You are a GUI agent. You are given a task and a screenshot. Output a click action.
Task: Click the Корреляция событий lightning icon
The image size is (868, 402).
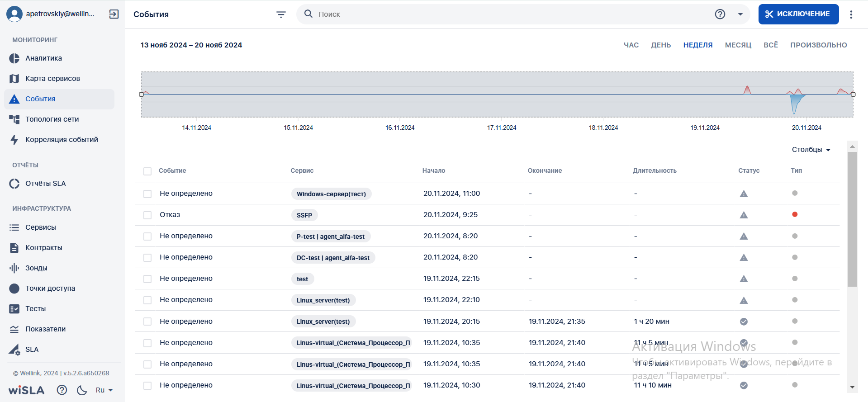click(14, 140)
